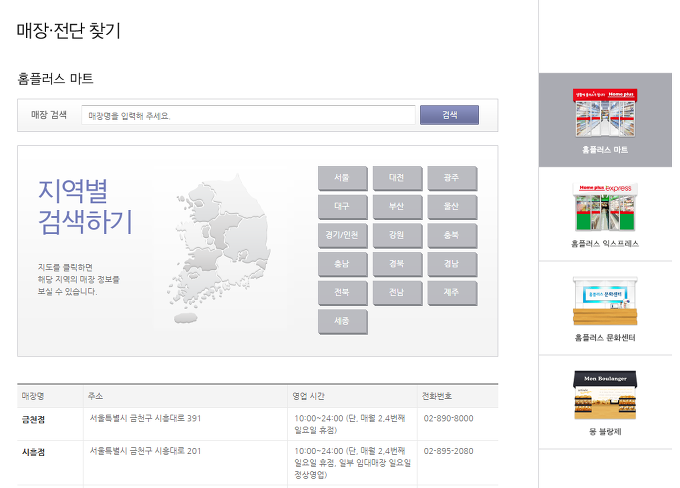Click phone number 02-890-8000
The height and width of the screenshot is (488, 680).
(x=448, y=419)
